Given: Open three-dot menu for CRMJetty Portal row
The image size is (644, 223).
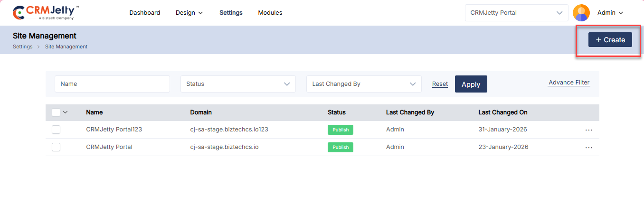Looking at the screenshot, I should (x=588, y=148).
